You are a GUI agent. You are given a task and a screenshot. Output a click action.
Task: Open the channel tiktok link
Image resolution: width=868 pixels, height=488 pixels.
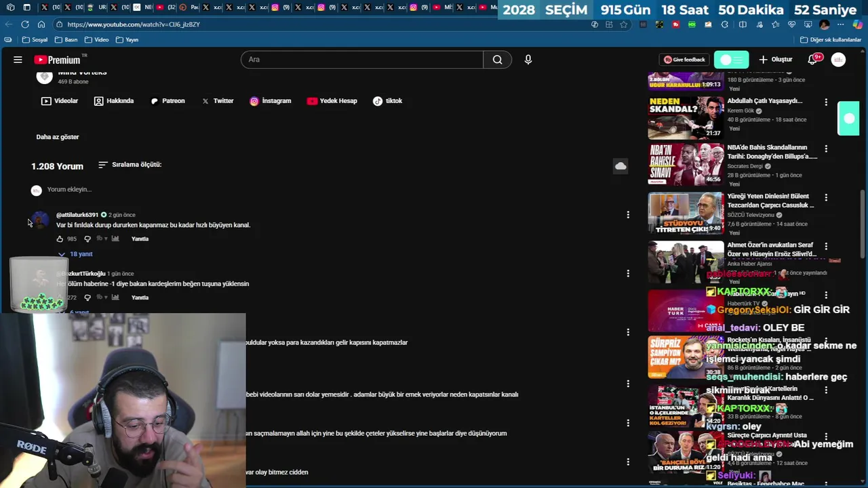(x=387, y=101)
